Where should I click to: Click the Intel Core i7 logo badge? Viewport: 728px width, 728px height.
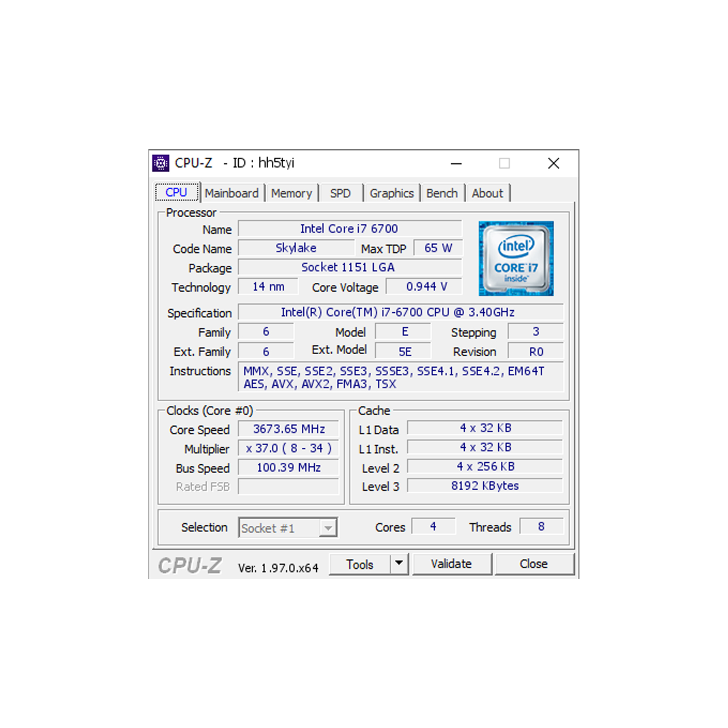[x=516, y=258]
